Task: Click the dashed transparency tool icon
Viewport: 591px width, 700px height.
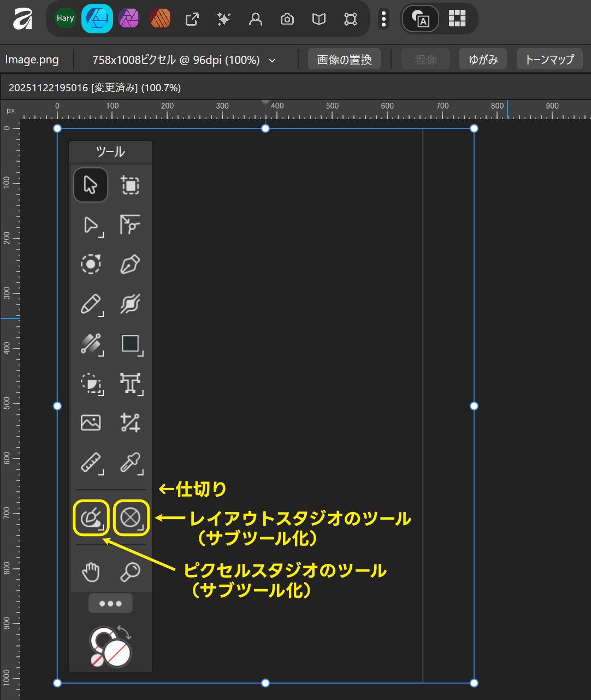Action: pos(91,384)
